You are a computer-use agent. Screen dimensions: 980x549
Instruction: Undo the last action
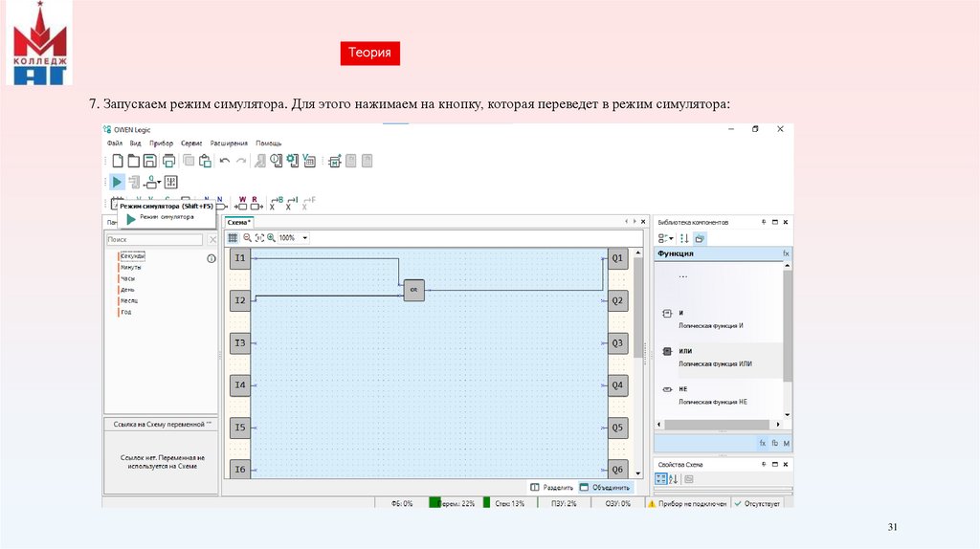[224, 161]
